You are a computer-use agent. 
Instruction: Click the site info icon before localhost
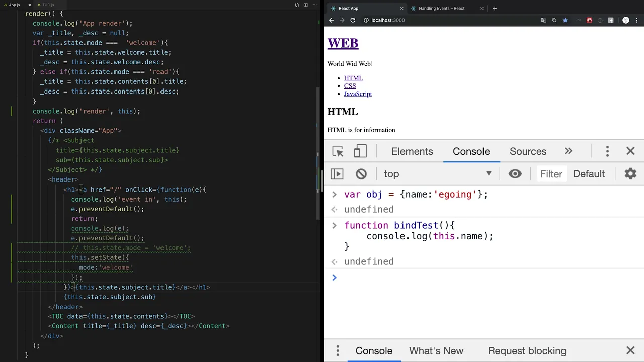[x=366, y=20]
